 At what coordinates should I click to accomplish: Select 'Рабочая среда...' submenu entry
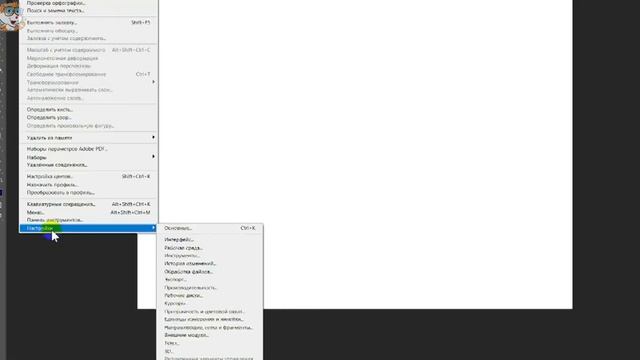tap(210, 248)
